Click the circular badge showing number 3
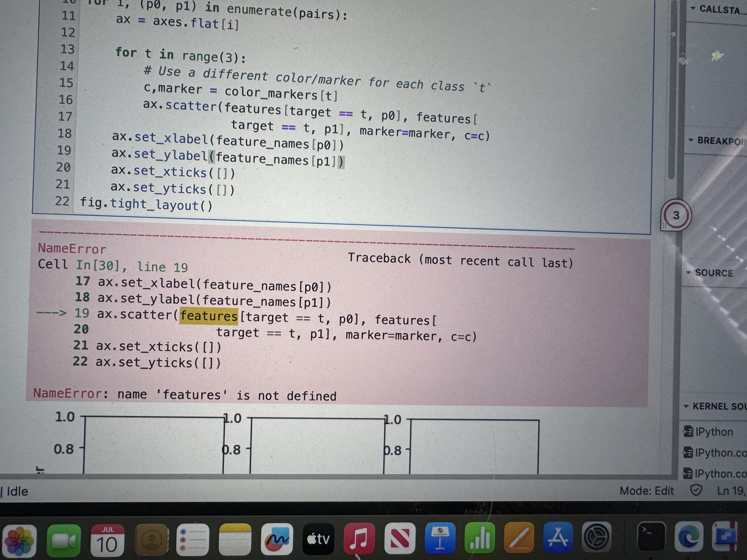The width and height of the screenshot is (747, 560). [x=676, y=215]
